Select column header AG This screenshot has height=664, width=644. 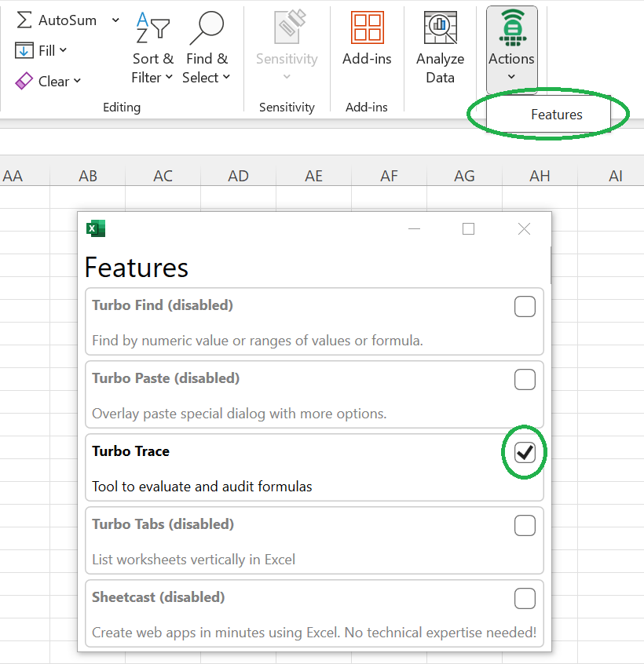[465, 176]
